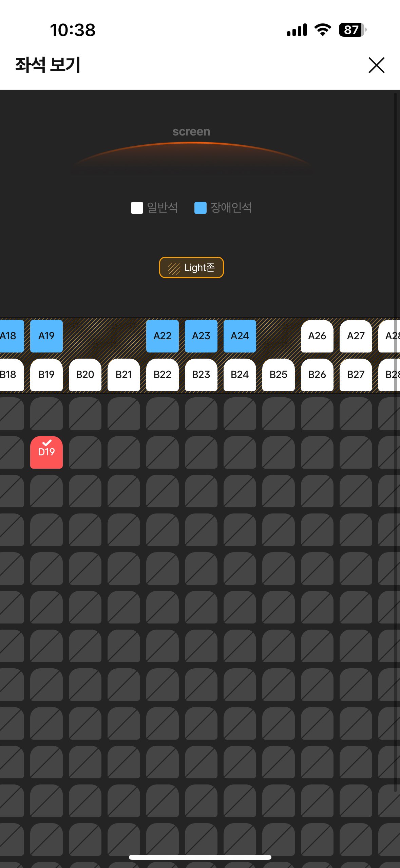Image resolution: width=400 pixels, height=868 pixels.
Task: Choose general seat A27
Action: pyautogui.click(x=356, y=336)
